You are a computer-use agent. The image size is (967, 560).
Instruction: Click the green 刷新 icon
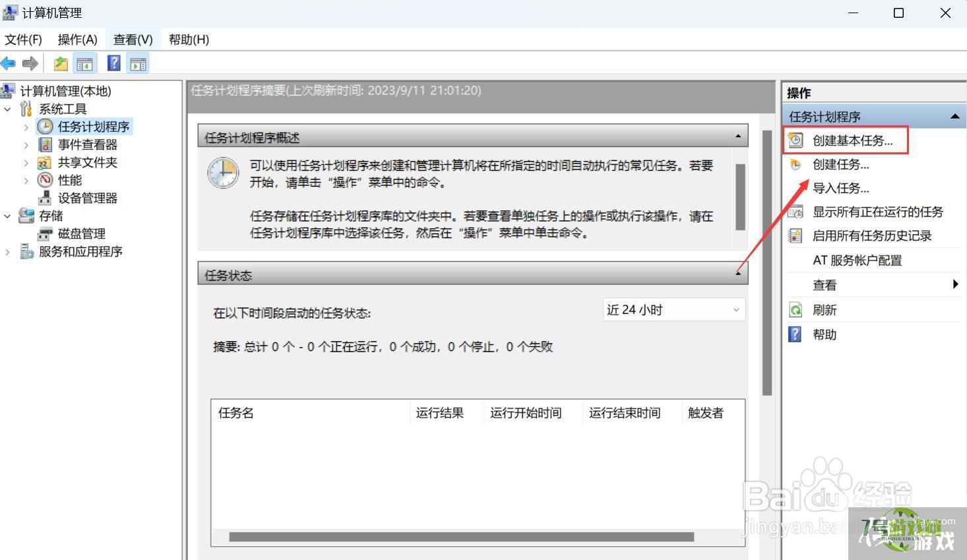tap(795, 310)
